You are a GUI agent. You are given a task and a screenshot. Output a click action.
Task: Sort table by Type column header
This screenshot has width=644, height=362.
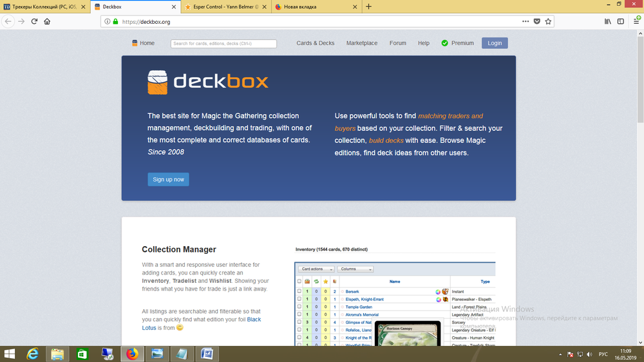[x=485, y=281]
